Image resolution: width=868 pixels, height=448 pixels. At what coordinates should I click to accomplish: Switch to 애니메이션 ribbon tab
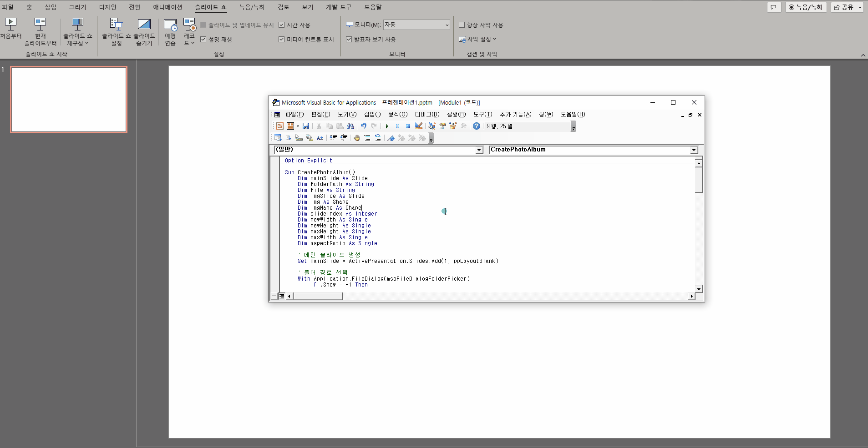168,7
